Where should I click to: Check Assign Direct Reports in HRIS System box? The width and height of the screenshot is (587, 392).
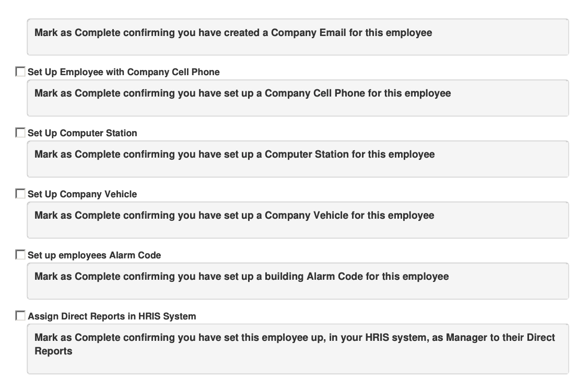click(20, 316)
